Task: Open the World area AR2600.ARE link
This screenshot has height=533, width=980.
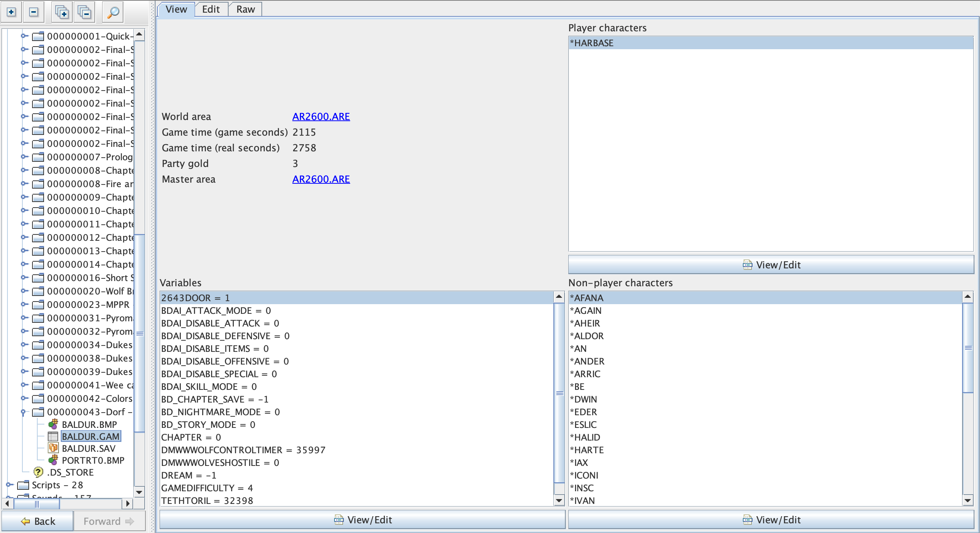Action: tap(321, 116)
